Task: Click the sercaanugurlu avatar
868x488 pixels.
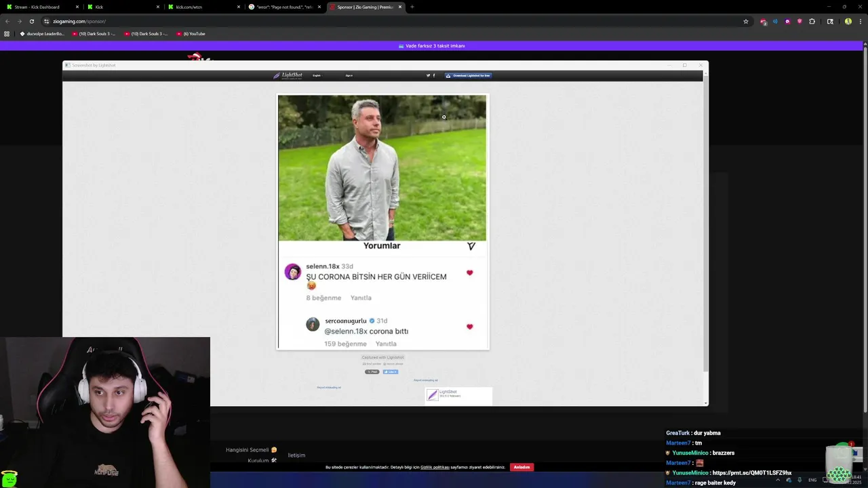Action: [x=313, y=324]
